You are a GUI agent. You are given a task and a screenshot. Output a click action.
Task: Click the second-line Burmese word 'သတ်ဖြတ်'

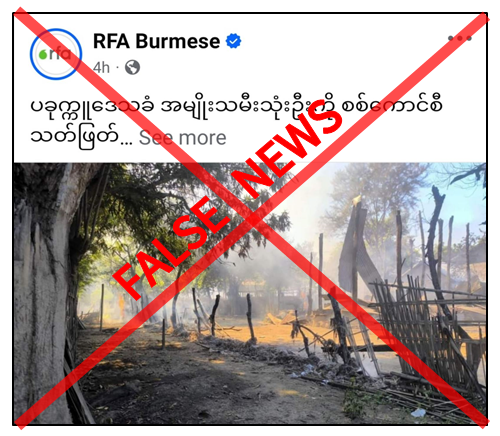tap(75, 137)
